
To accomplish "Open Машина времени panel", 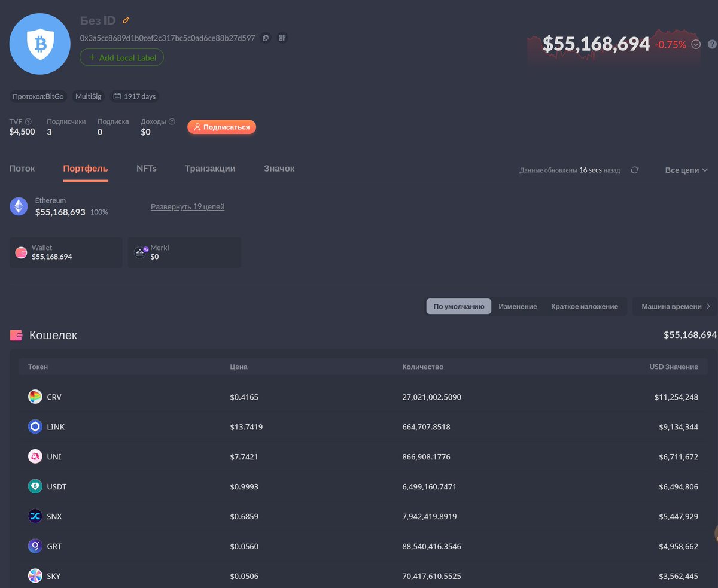I will tap(676, 306).
